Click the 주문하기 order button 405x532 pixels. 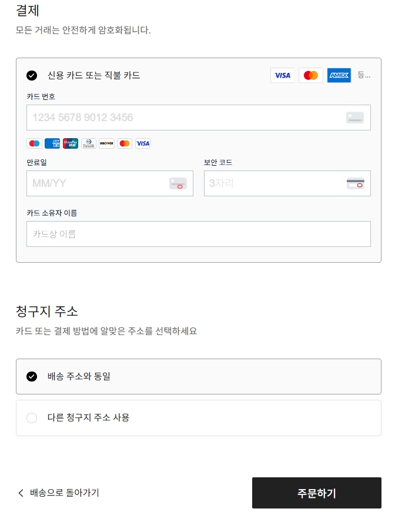click(316, 493)
